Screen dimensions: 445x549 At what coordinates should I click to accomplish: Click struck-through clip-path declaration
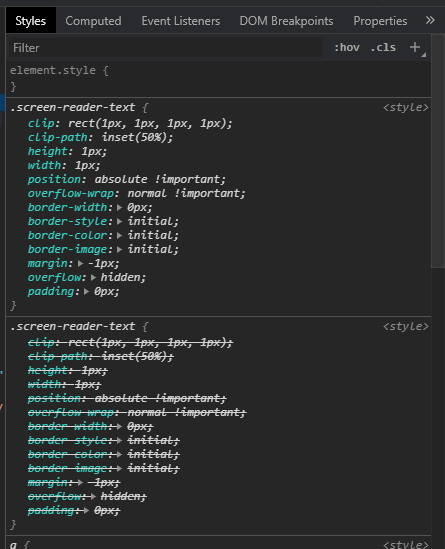(100, 356)
